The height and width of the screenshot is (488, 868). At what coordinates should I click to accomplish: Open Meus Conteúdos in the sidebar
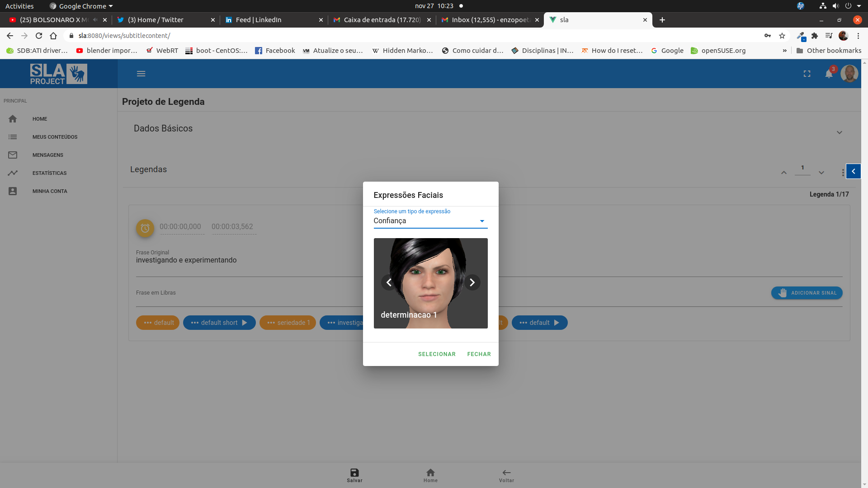(55, 137)
